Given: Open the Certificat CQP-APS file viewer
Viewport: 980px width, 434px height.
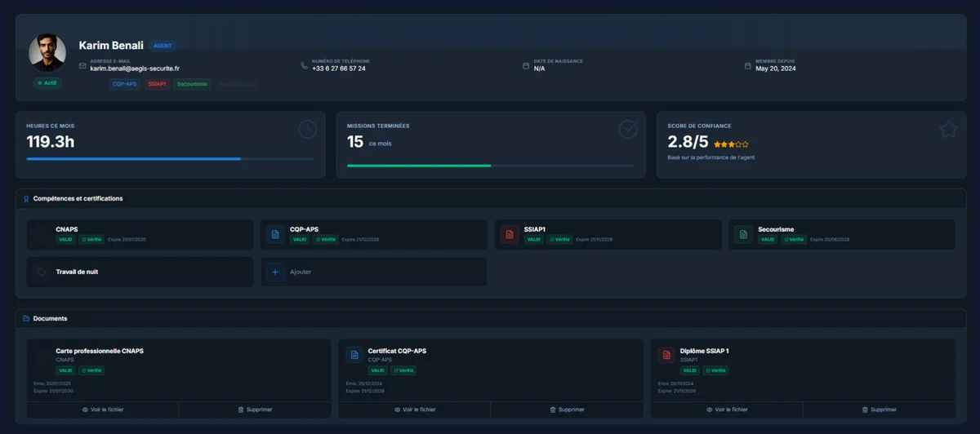Looking at the screenshot, I should pyautogui.click(x=415, y=410).
